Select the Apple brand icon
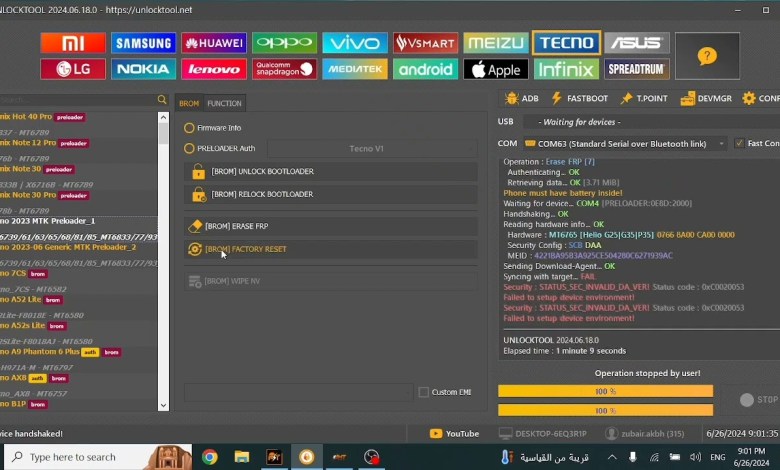This screenshot has height=470, width=780. click(495, 69)
